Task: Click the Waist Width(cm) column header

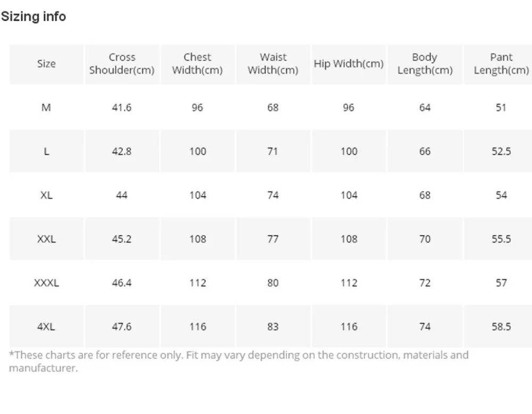Action: [x=273, y=64]
